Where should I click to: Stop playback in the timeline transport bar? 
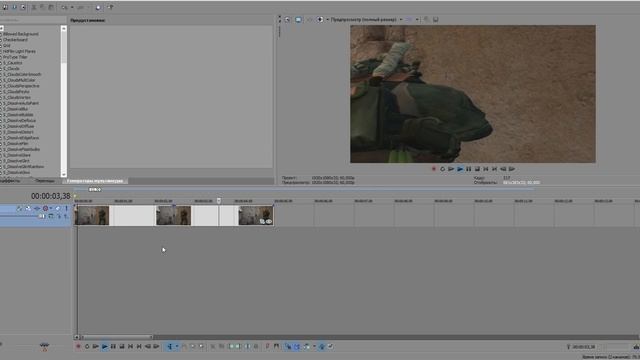[x=122, y=347]
